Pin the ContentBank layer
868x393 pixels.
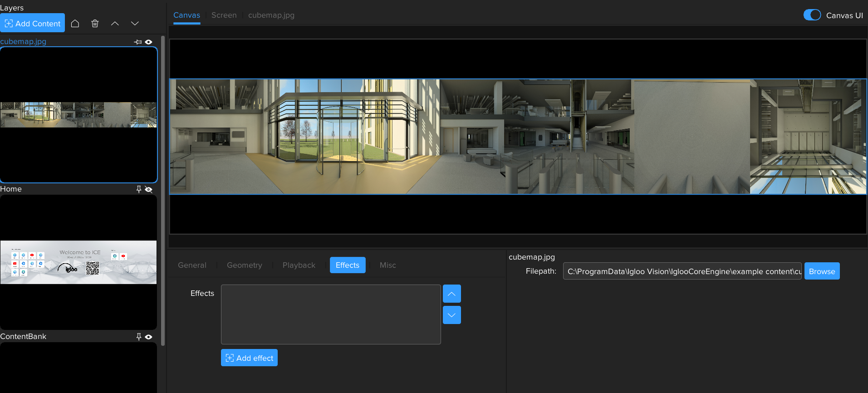coord(139,337)
